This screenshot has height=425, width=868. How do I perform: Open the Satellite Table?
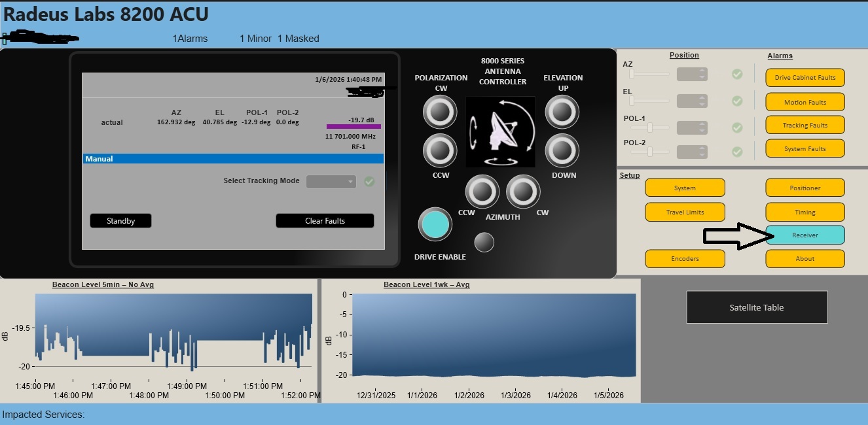pyautogui.click(x=756, y=307)
